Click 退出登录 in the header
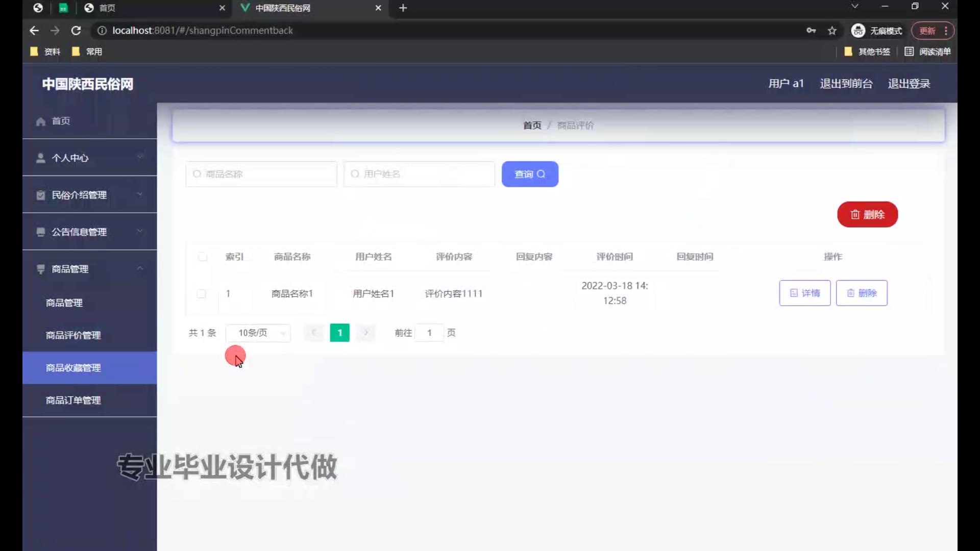980x551 pixels. click(x=909, y=84)
